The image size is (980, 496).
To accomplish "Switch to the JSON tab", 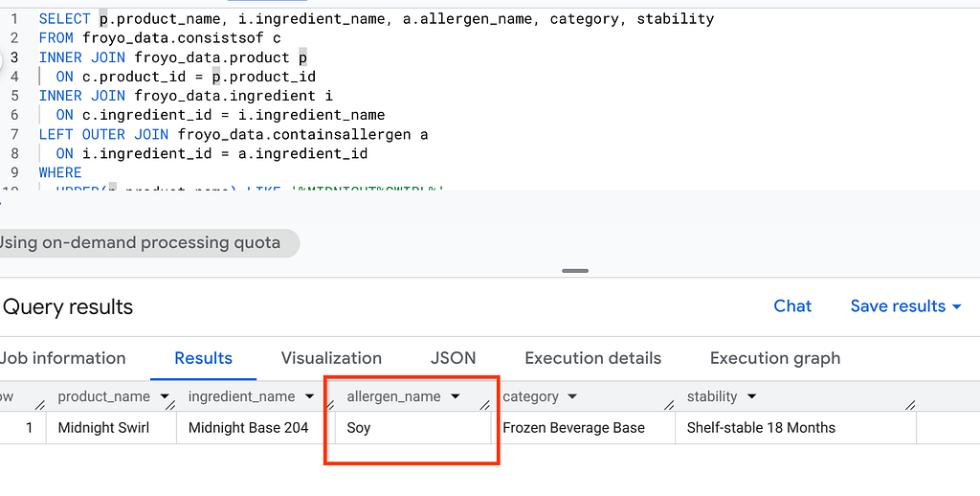I will [453, 358].
